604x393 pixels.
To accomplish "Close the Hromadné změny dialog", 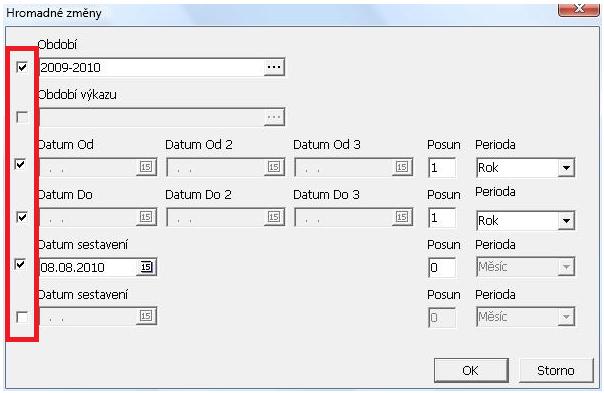I will coord(579,8).
